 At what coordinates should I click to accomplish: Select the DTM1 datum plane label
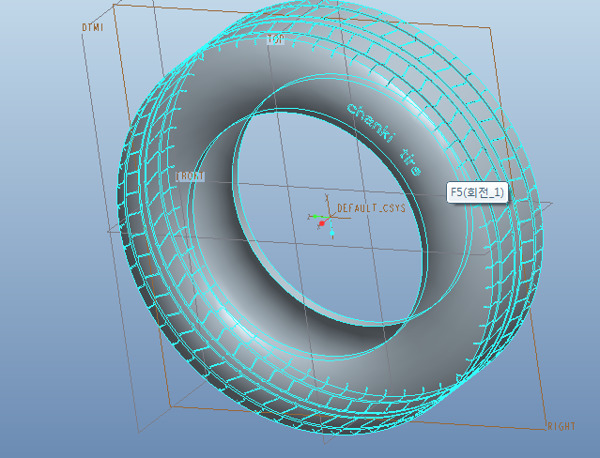(x=93, y=28)
